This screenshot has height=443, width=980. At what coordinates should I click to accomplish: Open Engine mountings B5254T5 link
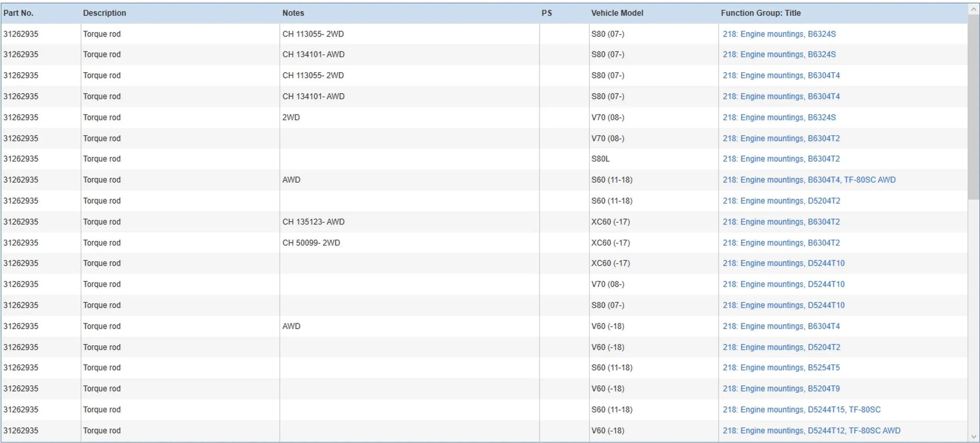(781, 367)
